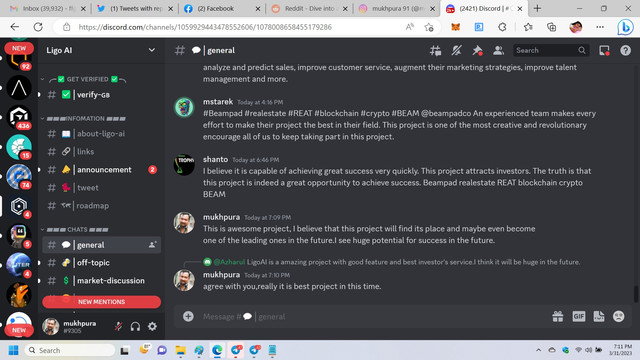Open the GIF picker

click(578, 316)
